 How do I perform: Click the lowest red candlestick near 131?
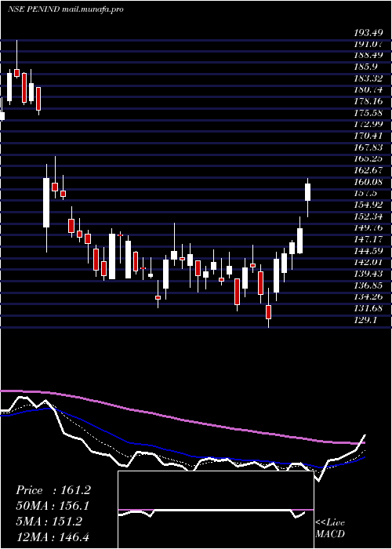(268, 312)
